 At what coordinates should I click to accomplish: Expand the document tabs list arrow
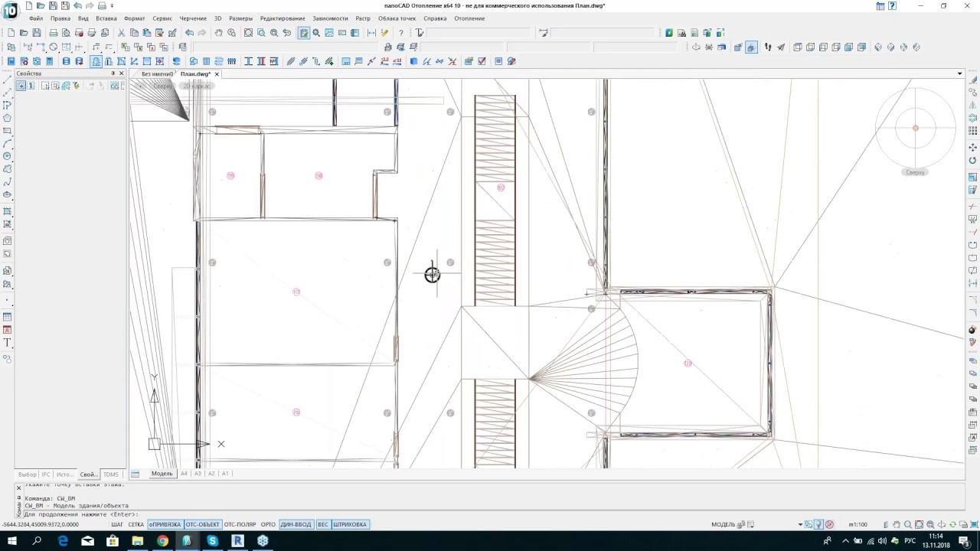[959, 74]
